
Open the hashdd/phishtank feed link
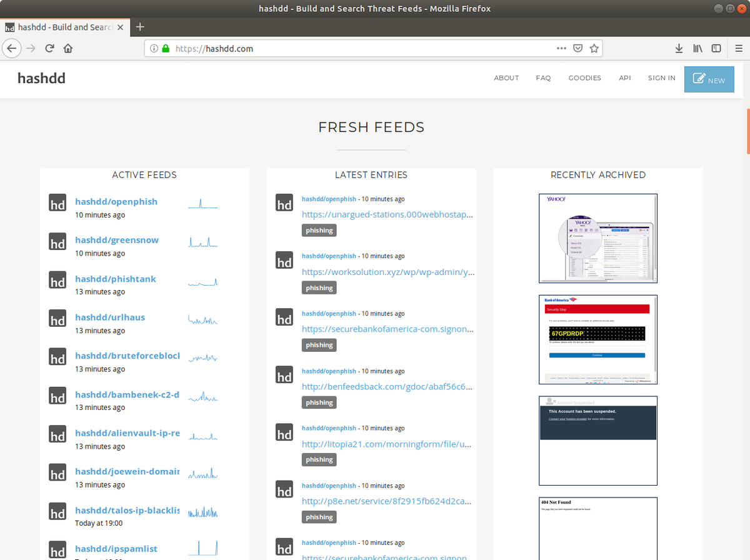pos(116,279)
